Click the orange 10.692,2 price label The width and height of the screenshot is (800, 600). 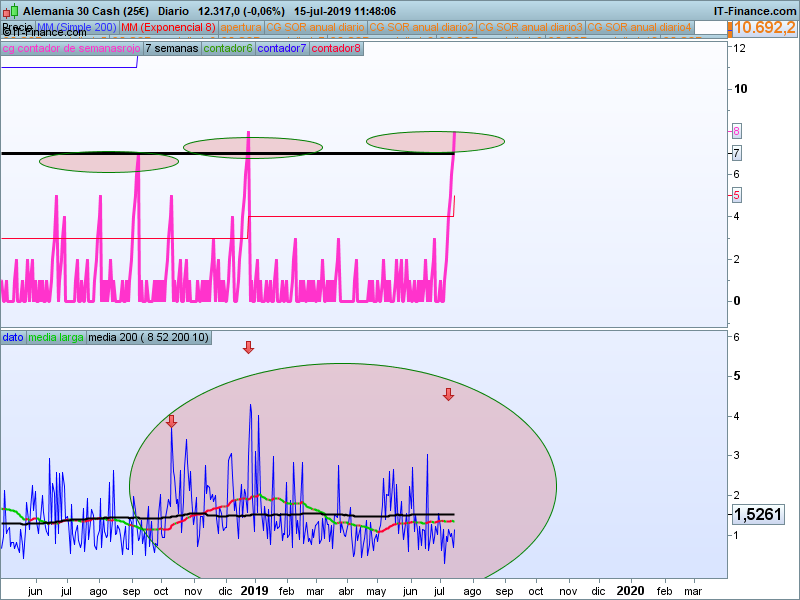(762, 27)
